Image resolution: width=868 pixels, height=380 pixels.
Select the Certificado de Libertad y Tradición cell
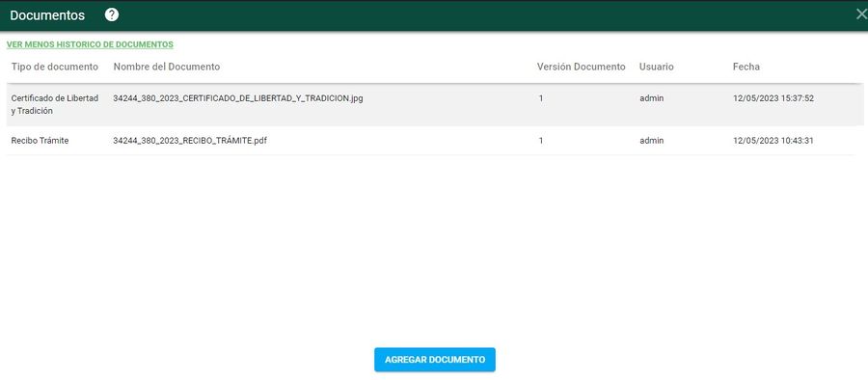coord(55,104)
